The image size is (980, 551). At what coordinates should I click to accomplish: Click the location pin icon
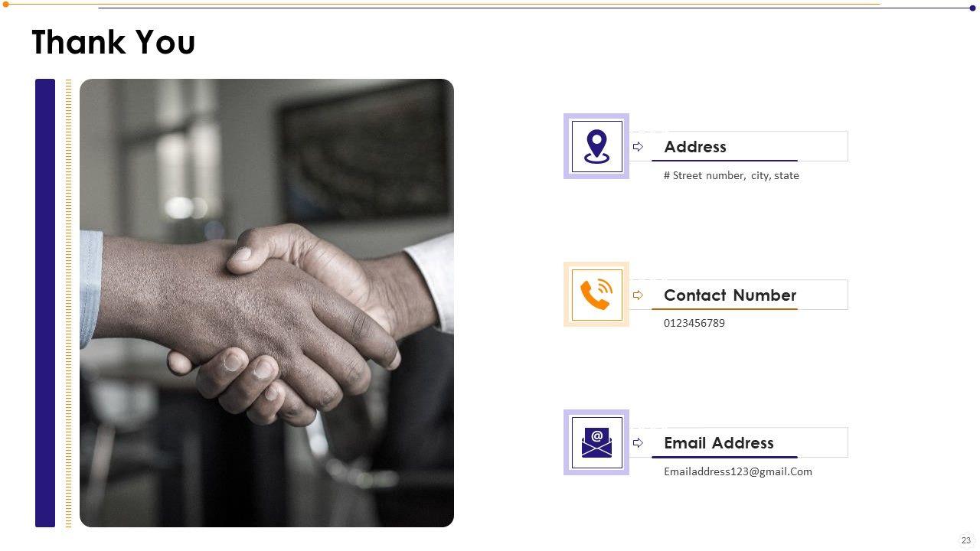click(596, 146)
